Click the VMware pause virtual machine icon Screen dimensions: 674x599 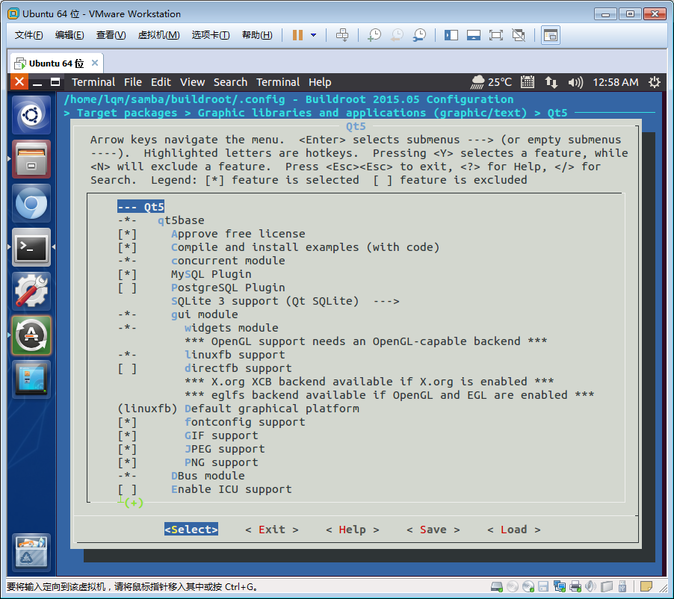297,35
